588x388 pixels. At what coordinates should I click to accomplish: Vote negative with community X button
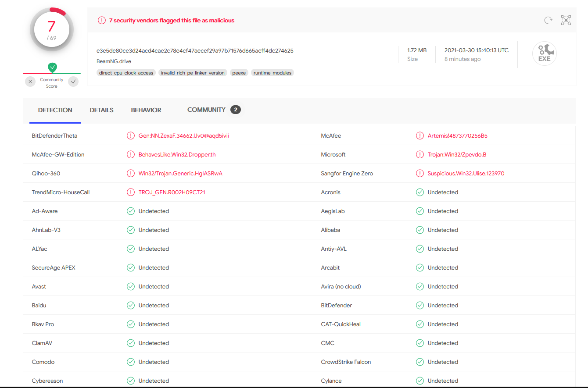[30, 82]
